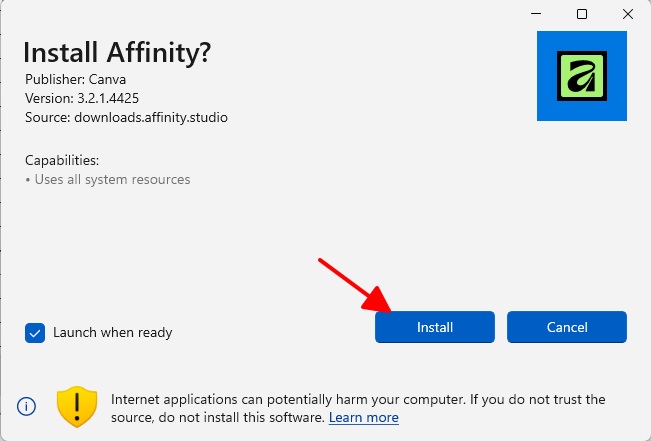This screenshot has height=441, width=651.
Task: Click the red arrow pointing at Install
Action: pos(355,285)
